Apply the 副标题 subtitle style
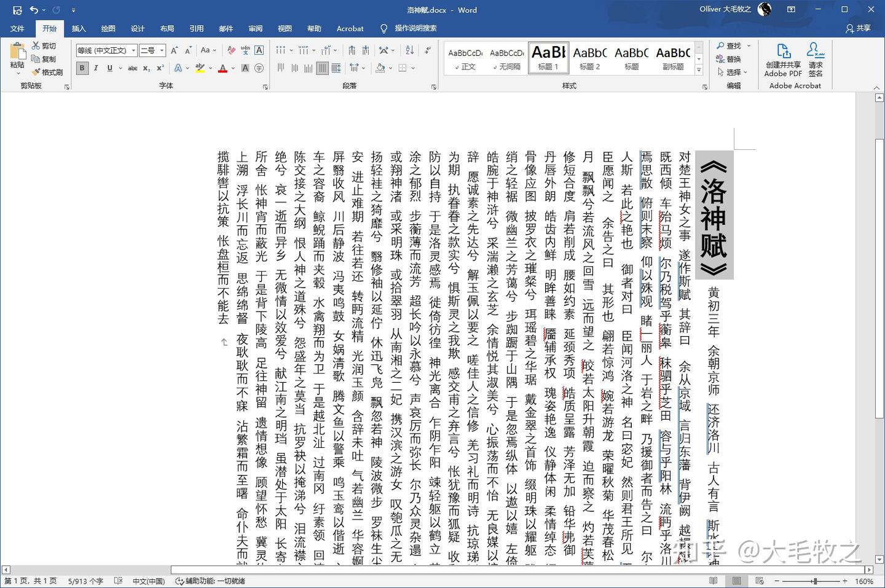Screen dimensions: 885x588 [x=673, y=58]
